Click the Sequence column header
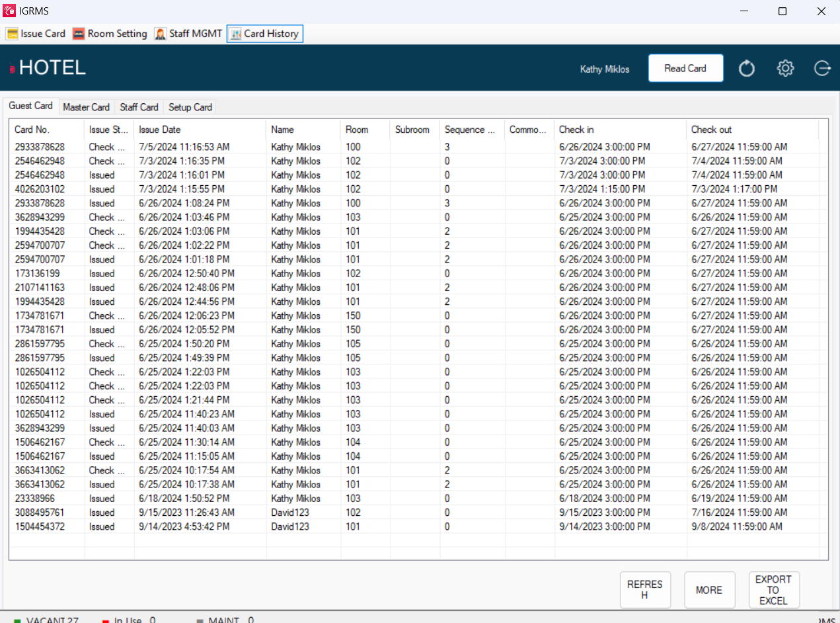840x623 pixels. pos(473,130)
